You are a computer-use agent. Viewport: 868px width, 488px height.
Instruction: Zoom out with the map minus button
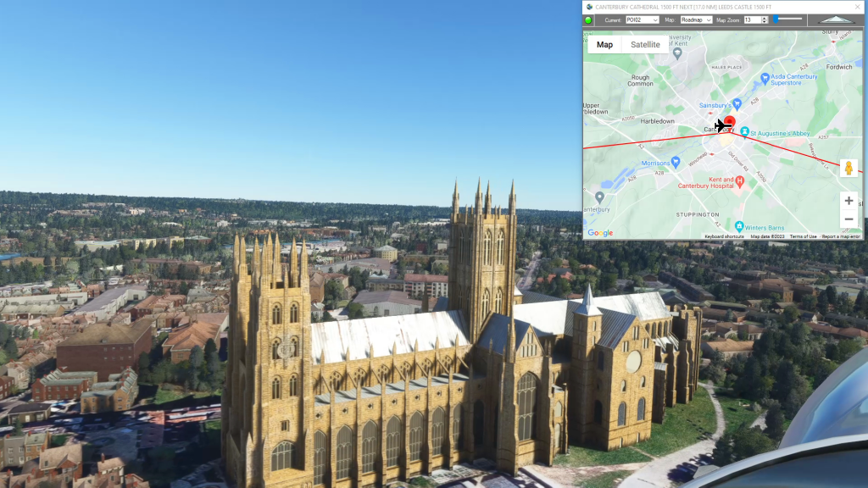849,219
